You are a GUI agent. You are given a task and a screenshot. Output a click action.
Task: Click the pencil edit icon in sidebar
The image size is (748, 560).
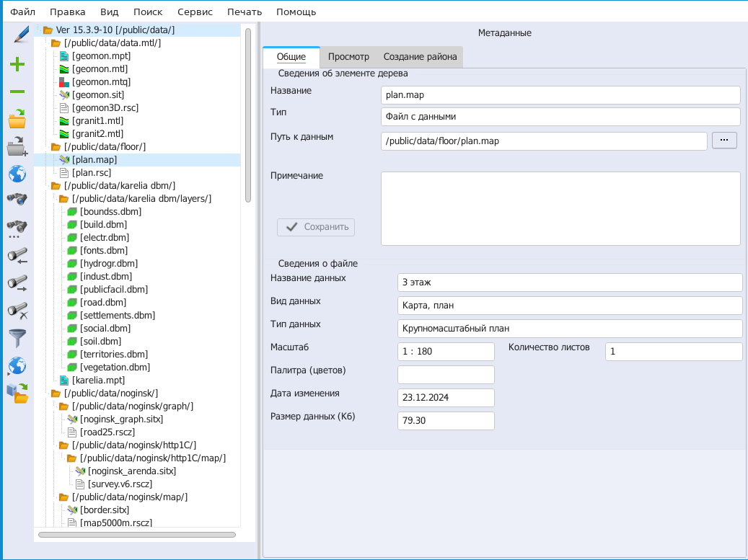(x=17, y=35)
